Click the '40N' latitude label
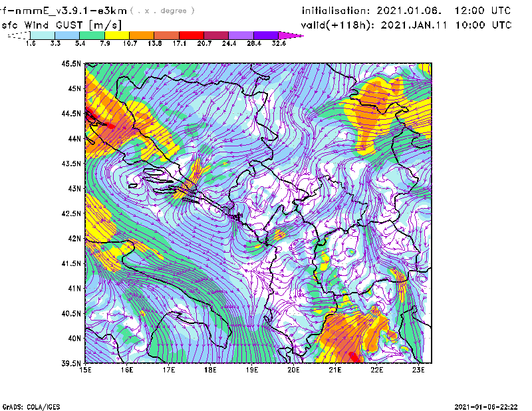 [74, 339]
